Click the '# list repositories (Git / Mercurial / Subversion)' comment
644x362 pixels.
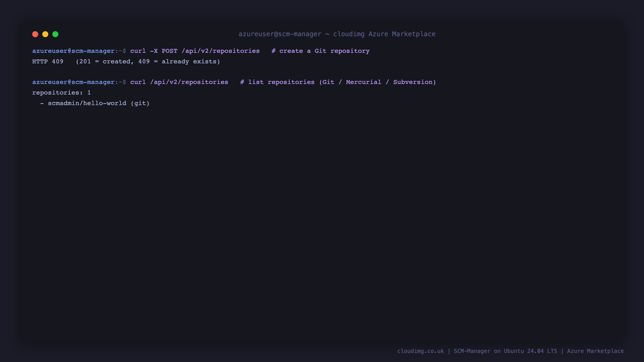click(338, 82)
